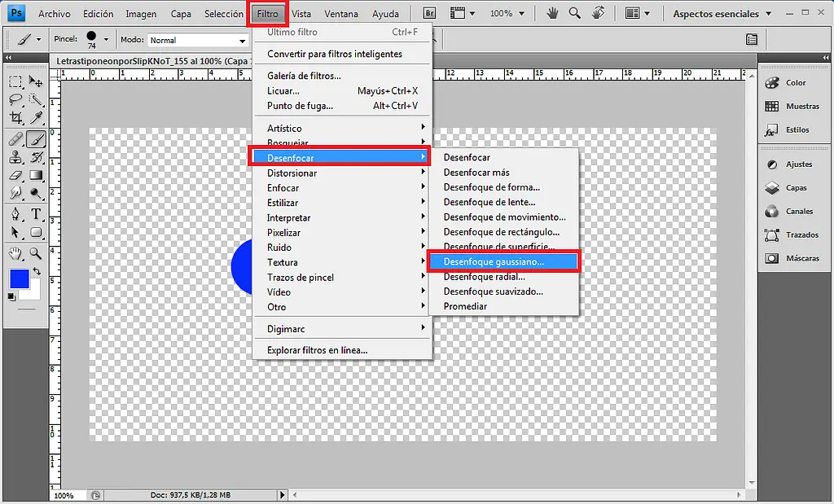Click the Hand icon in application bar

coord(552,13)
